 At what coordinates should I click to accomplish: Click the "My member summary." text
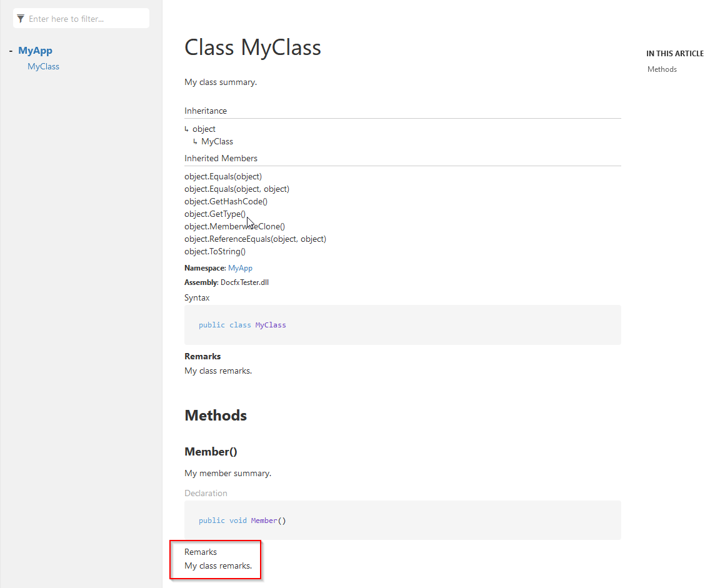[227, 473]
